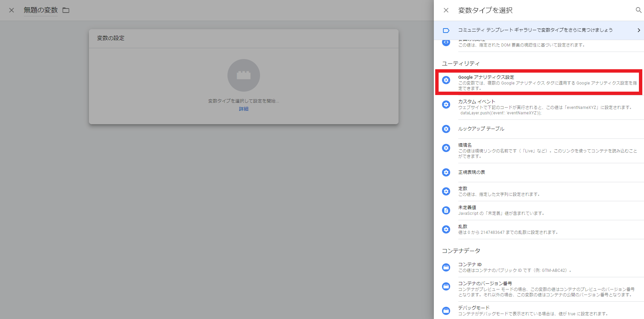
Task: Pick デバッグモード variable type
Action: tap(539, 311)
